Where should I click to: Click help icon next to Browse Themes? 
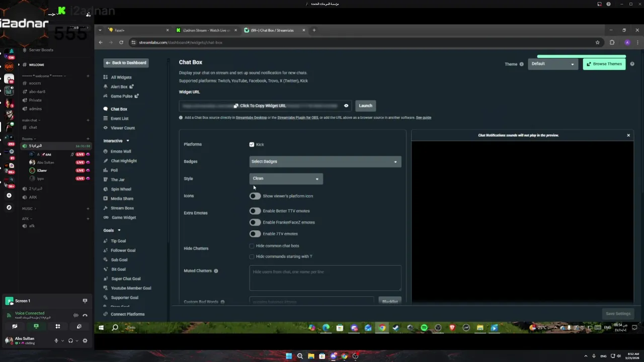(x=632, y=64)
